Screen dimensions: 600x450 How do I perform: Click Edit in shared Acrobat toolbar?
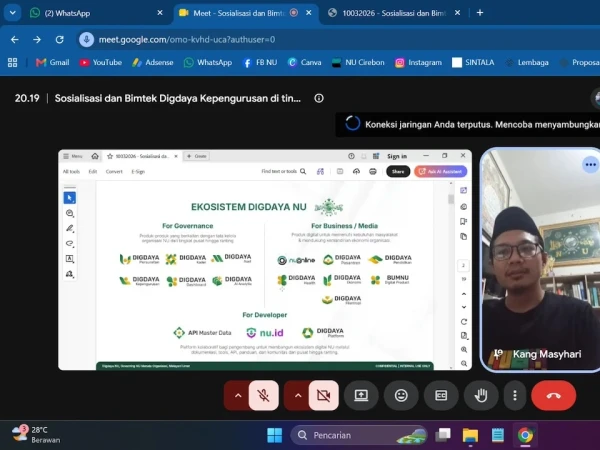tap(93, 171)
